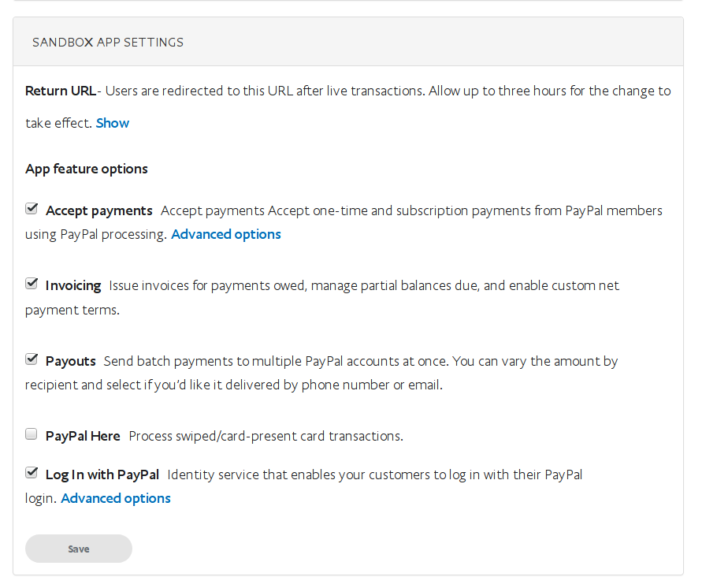Open Advanced options for Accept payments
This screenshot has height=588, width=702.
click(x=226, y=234)
